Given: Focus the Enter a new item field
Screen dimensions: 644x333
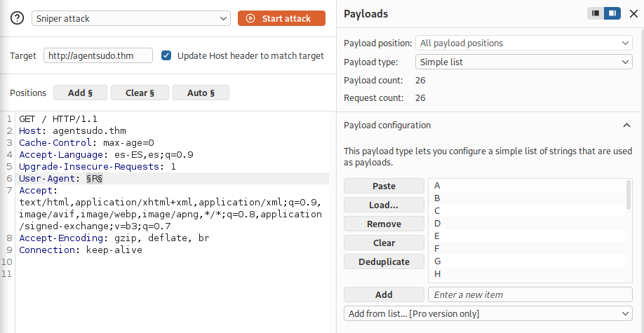Looking at the screenshot, I should click(530, 294).
